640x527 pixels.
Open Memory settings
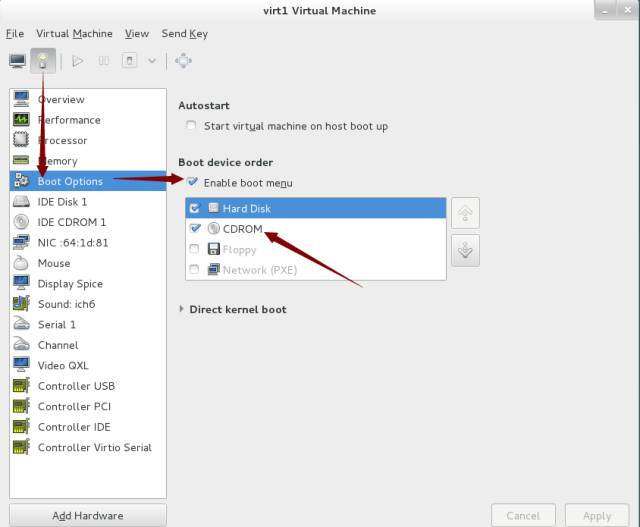coord(88,160)
